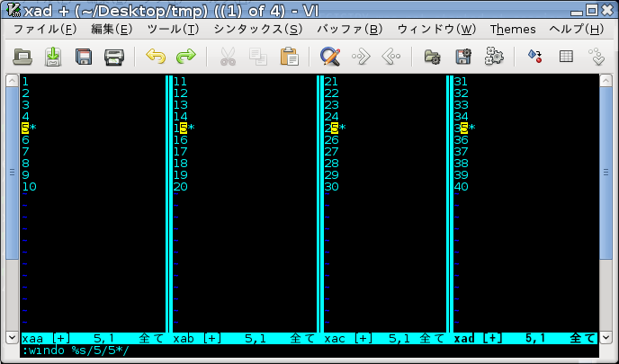Click the yellow Undo arrow
This screenshot has height=364, width=619.
click(156, 57)
